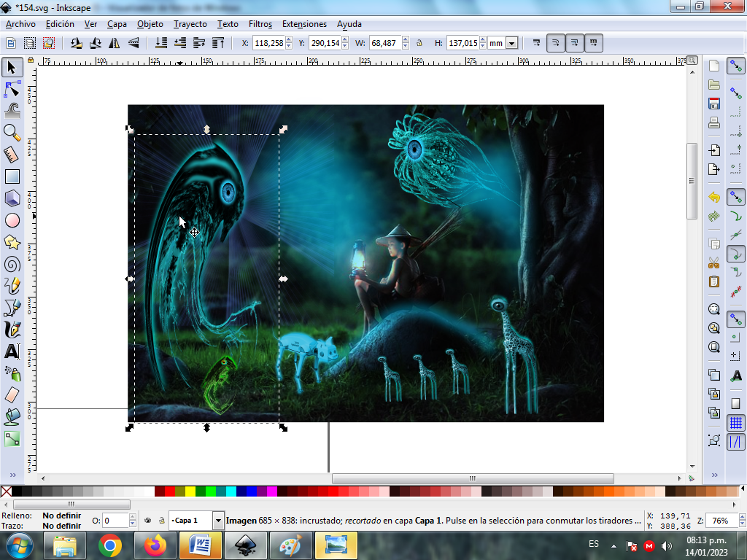Increase the X position stepper
Screen dimensions: 747x560
[289, 39]
